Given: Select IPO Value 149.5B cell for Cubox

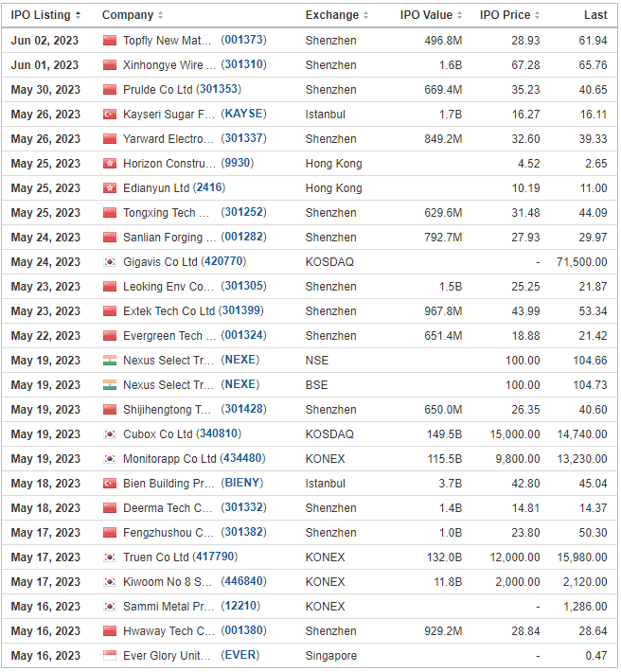Looking at the screenshot, I should [x=444, y=434].
